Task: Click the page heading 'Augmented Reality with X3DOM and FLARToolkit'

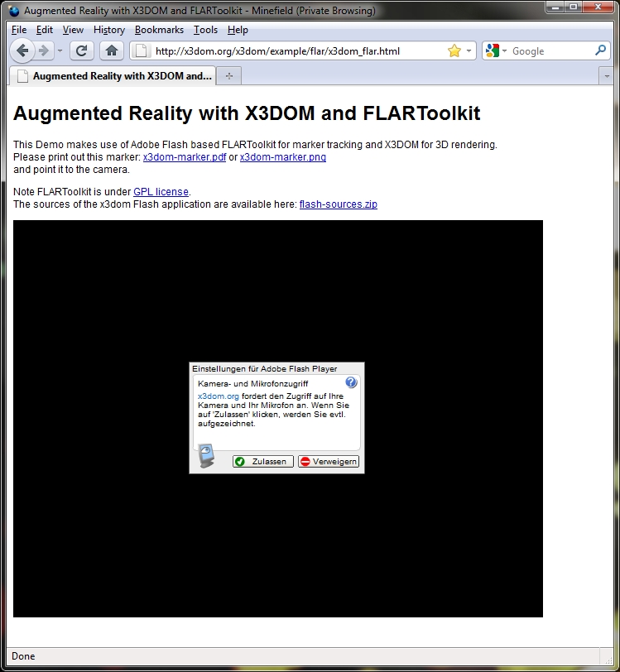Action: (x=247, y=113)
